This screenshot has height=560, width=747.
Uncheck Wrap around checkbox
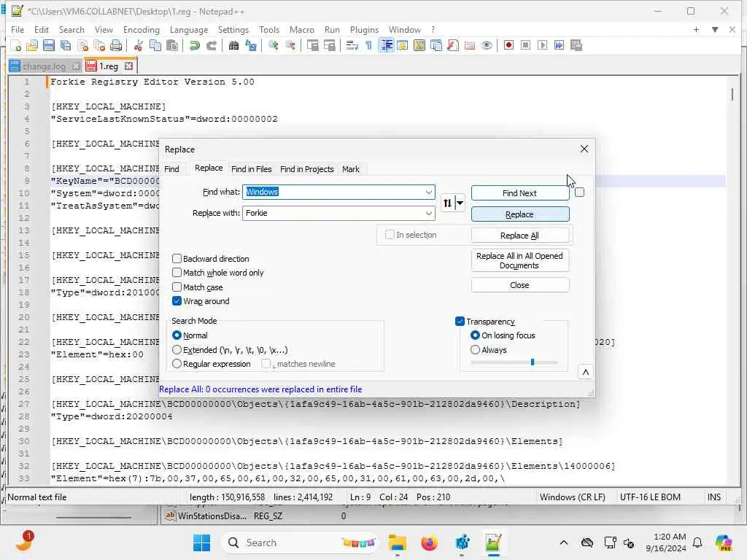pyautogui.click(x=177, y=301)
